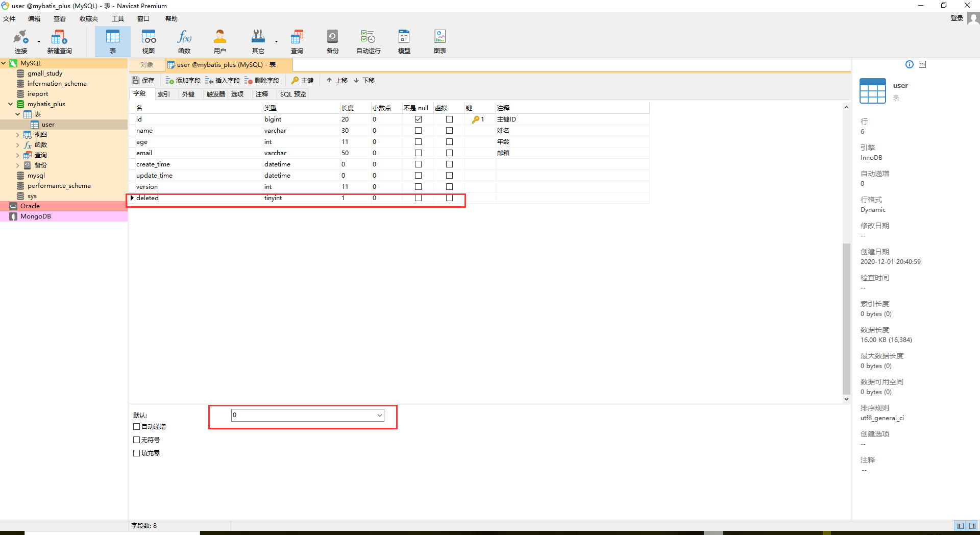Toggle 不是 null for email field
Viewport: 980px width, 535px height.
[419, 153]
